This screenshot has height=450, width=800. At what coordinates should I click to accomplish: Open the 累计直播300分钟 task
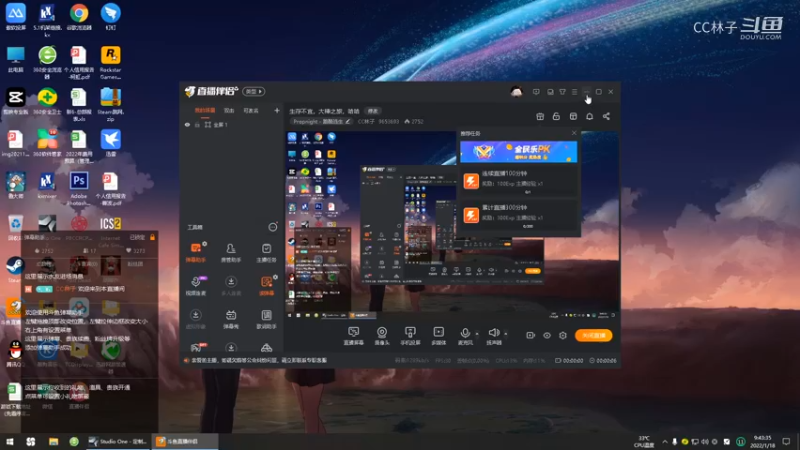tap(518, 215)
